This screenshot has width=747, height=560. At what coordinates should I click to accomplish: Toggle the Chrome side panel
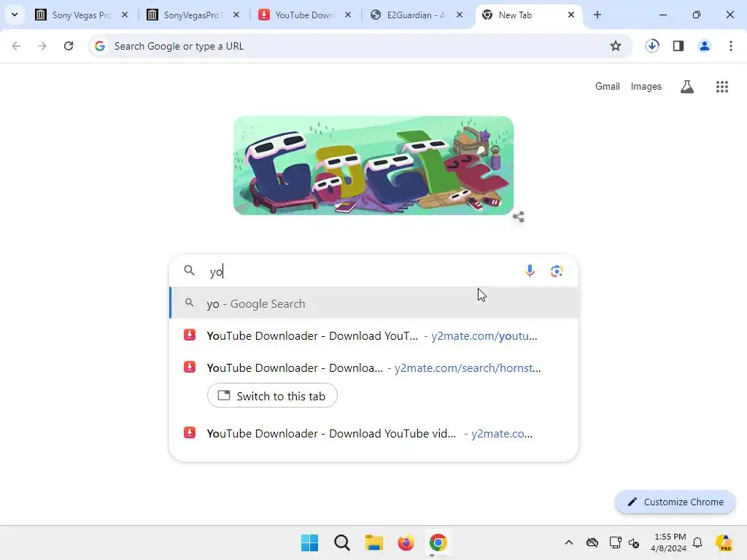678,46
